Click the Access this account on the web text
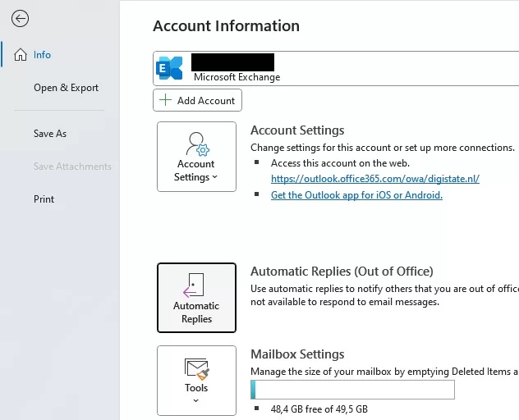Screen dimensions: 519x420 (x=340, y=163)
